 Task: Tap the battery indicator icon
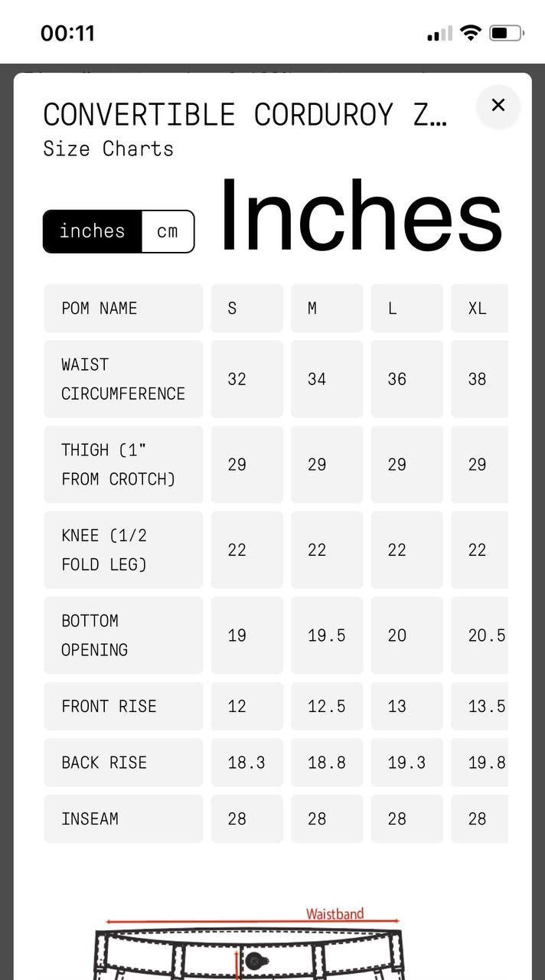pyautogui.click(x=507, y=33)
